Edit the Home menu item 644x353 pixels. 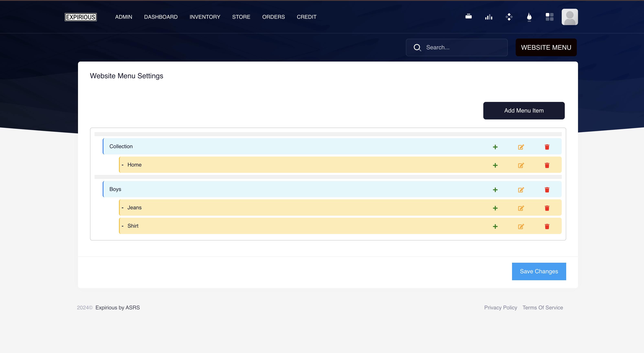pyautogui.click(x=521, y=165)
